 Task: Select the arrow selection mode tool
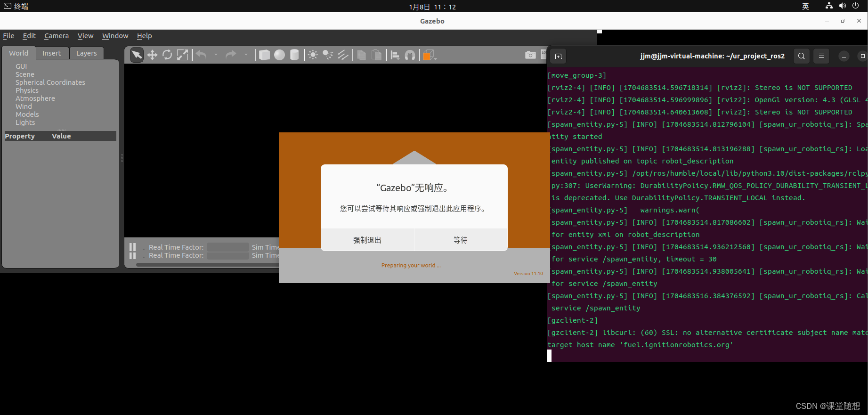tap(137, 55)
